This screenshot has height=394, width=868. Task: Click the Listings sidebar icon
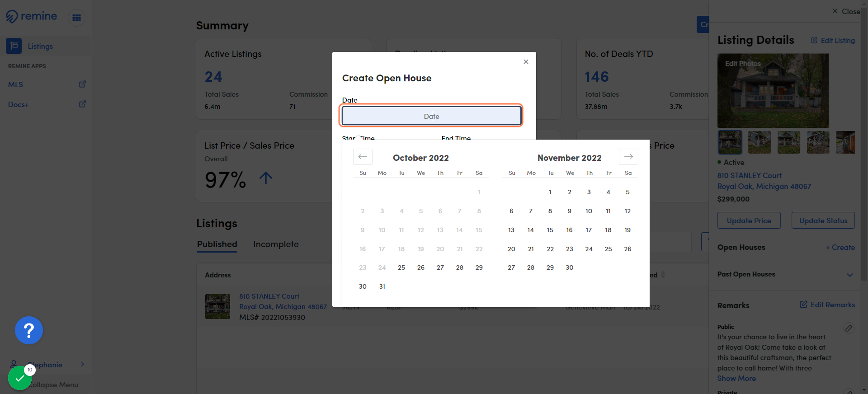(x=14, y=46)
